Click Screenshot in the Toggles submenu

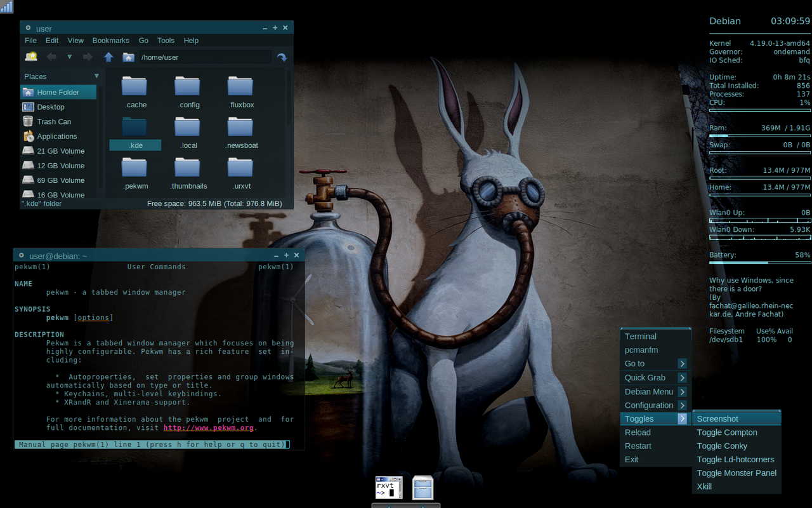737,419
